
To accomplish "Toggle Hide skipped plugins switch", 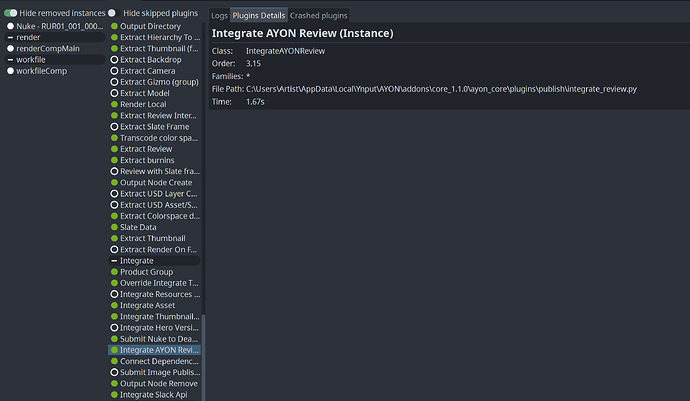I will [114, 13].
